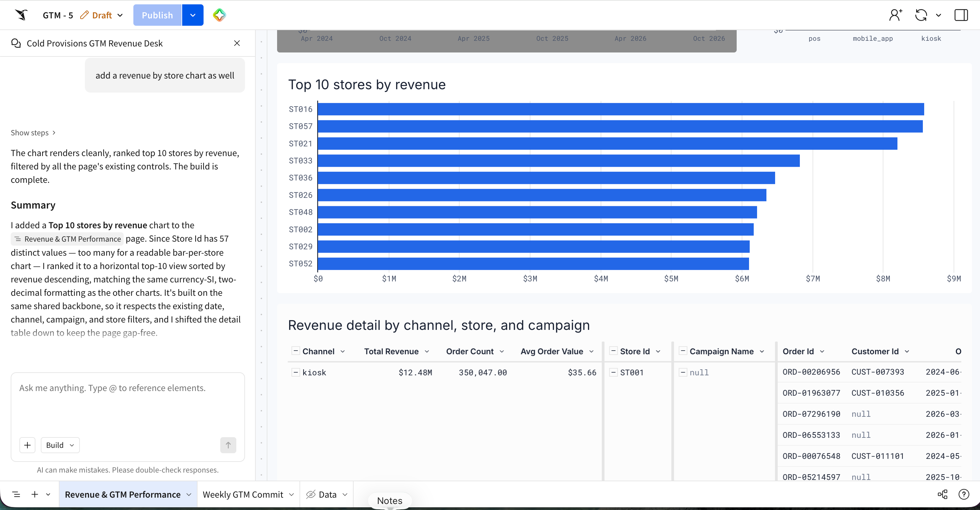Expand Show steps in chat
The height and width of the screenshot is (510, 980).
(x=33, y=132)
